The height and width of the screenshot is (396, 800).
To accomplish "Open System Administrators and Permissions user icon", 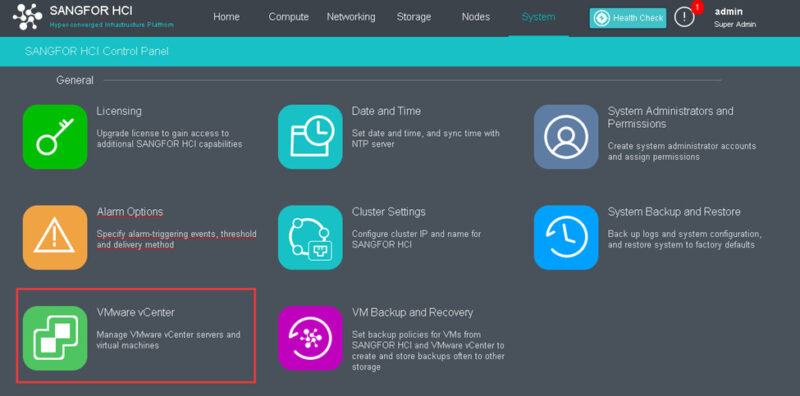I will click(x=566, y=137).
